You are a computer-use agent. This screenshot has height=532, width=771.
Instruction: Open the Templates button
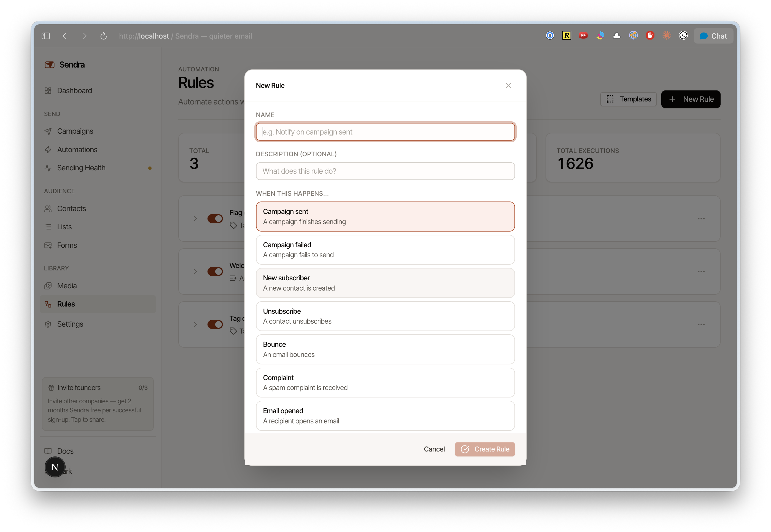[x=628, y=99]
